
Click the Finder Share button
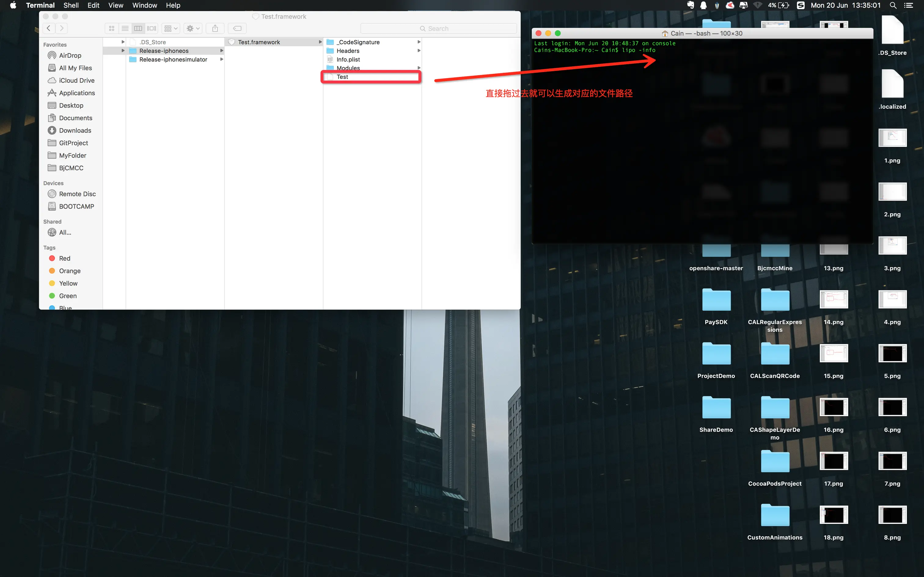[215, 28]
